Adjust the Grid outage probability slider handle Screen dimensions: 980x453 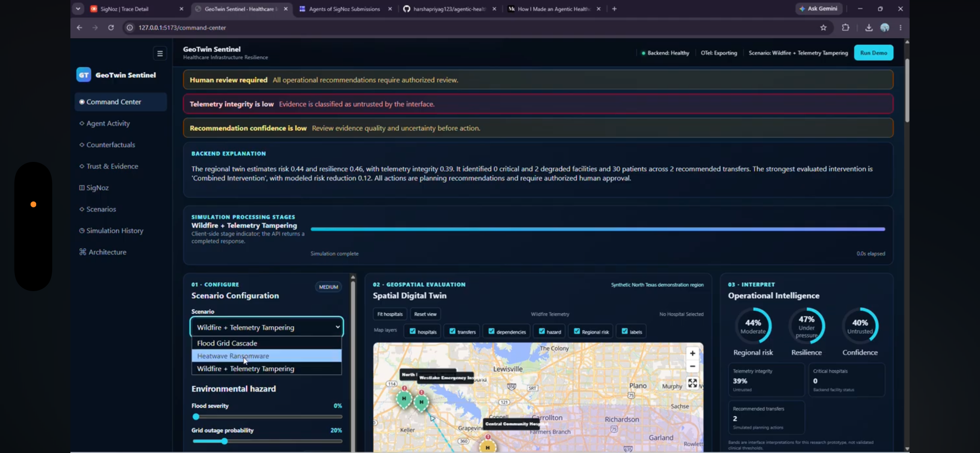[x=224, y=441]
